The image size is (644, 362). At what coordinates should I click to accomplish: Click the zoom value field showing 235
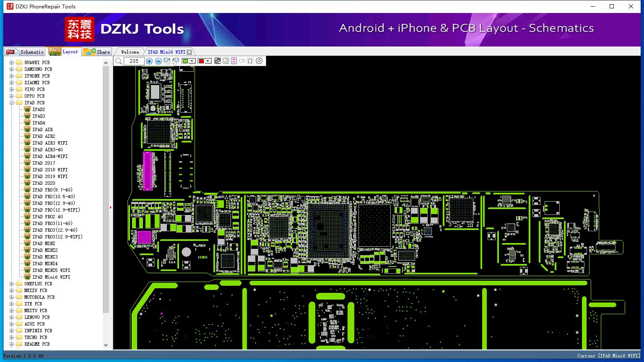pos(134,61)
